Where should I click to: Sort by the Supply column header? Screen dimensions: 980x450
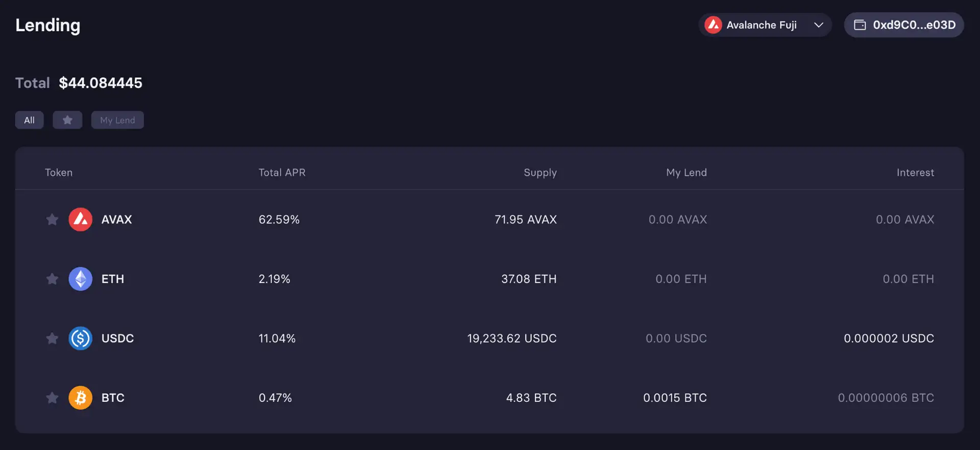pyautogui.click(x=540, y=173)
